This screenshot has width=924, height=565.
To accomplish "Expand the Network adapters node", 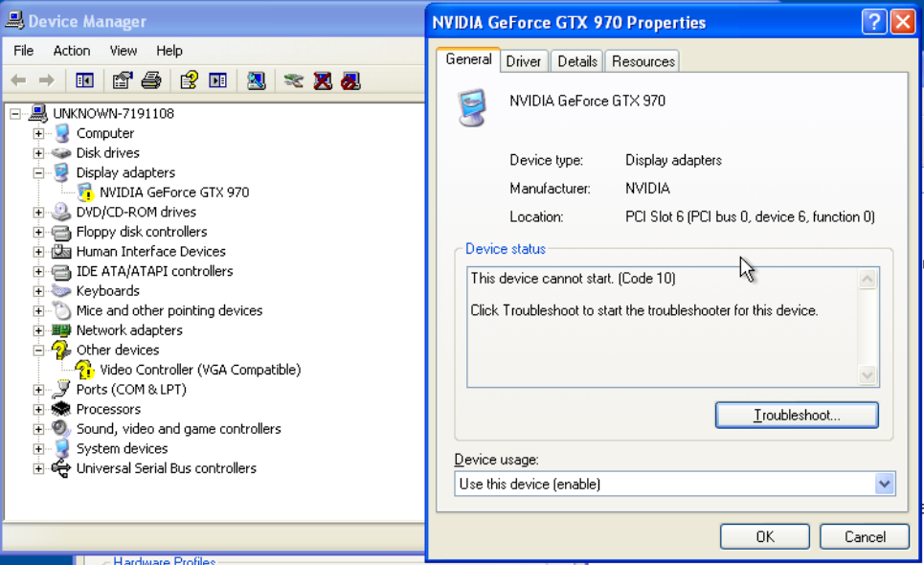I will click(38, 330).
